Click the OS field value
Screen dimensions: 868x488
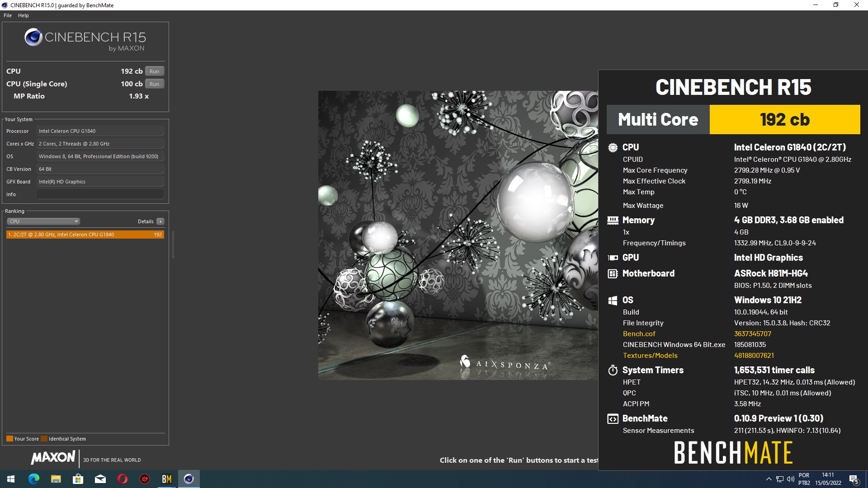click(x=100, y=156)
